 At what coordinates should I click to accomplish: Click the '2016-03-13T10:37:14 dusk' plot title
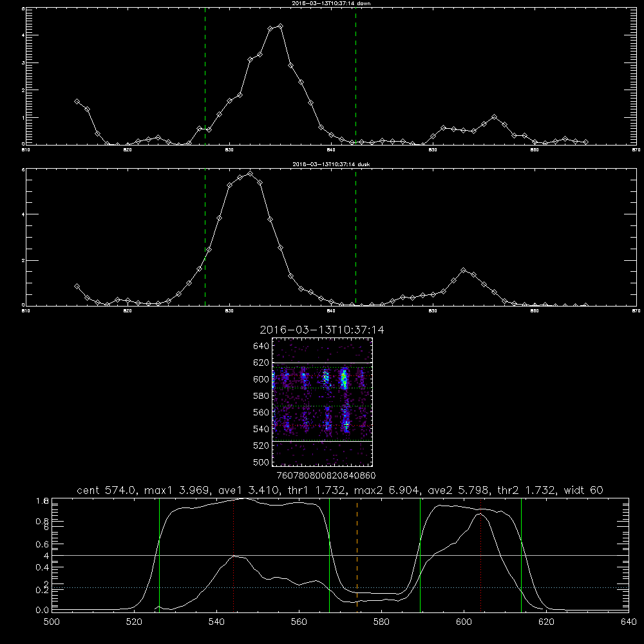(x=331, y=164)
